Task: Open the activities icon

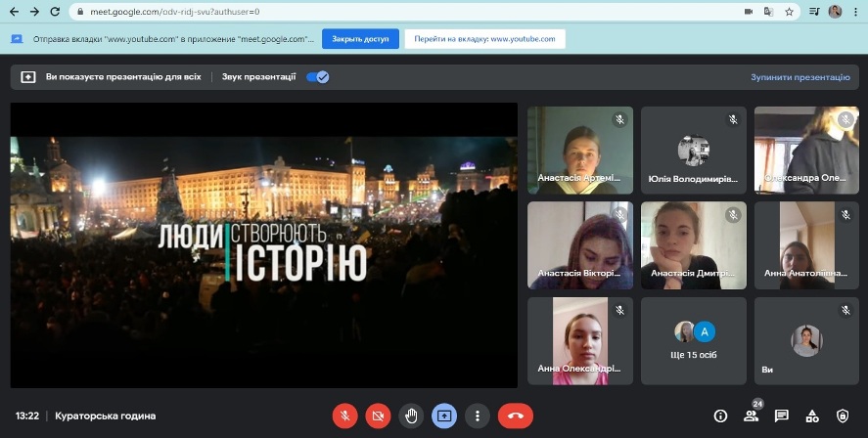Action: click(812, 416)
